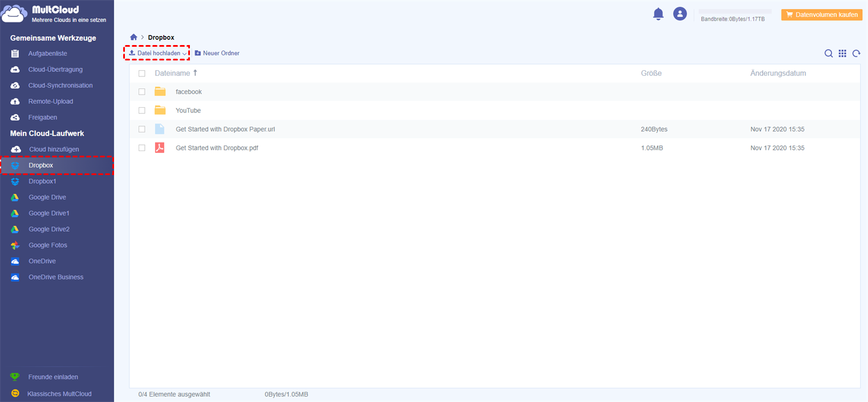Screen dimensions: 868x402
Task: Click the Dropbox Paper.url file icon
Action: click(160, 129)
